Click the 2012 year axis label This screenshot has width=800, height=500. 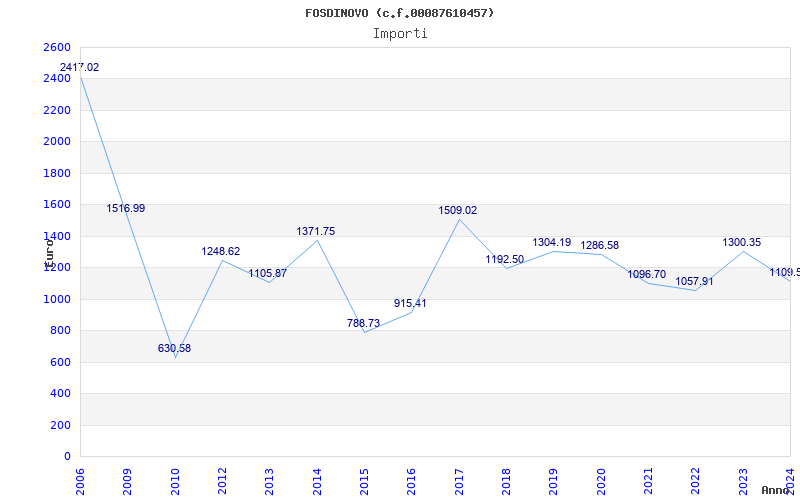click(x=222, y=482)
